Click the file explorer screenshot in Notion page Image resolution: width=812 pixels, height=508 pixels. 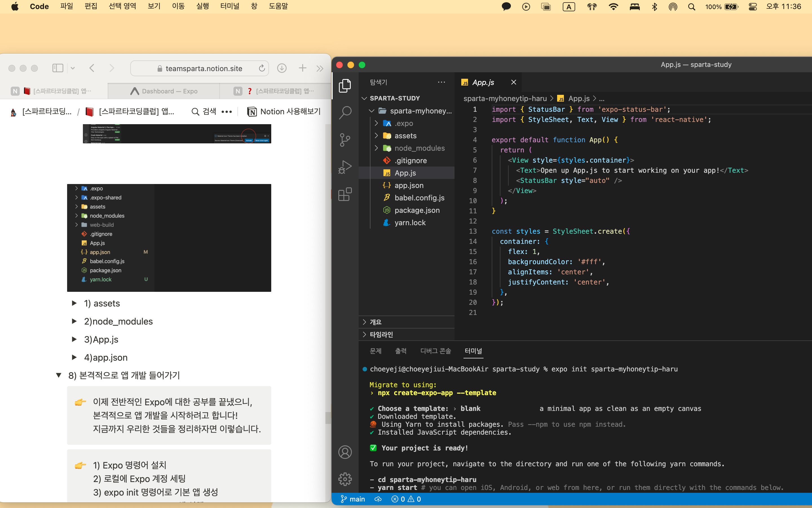pyautogui.click(x=169, y=238)
